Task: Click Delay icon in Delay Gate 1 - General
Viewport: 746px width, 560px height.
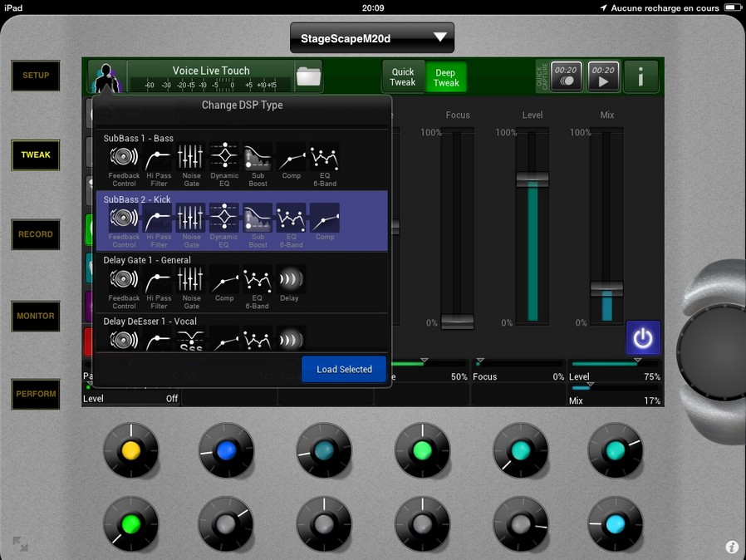Action: click(289, 280)
